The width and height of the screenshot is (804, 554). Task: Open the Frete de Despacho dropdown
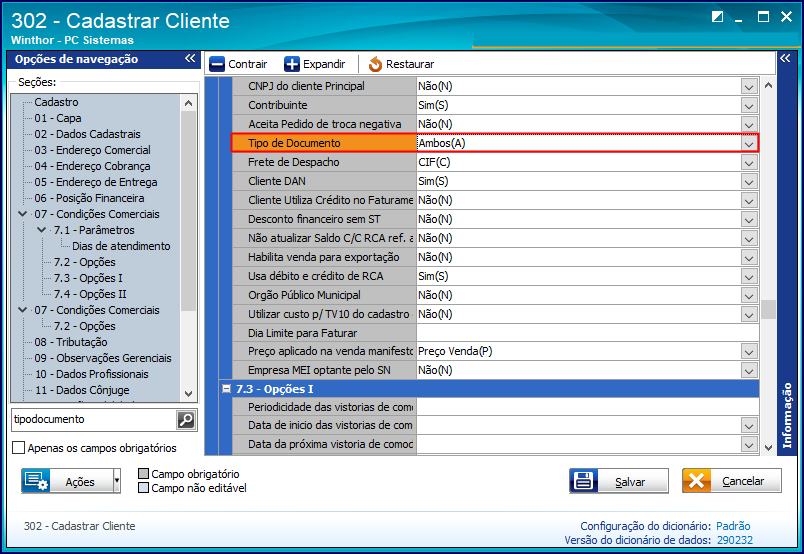point(749,163)
